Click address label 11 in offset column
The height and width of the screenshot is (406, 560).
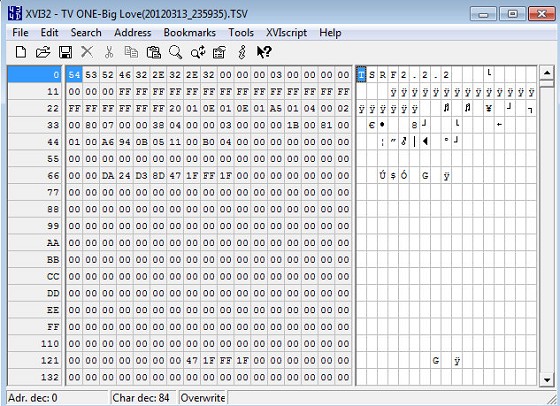pos(35,91)
